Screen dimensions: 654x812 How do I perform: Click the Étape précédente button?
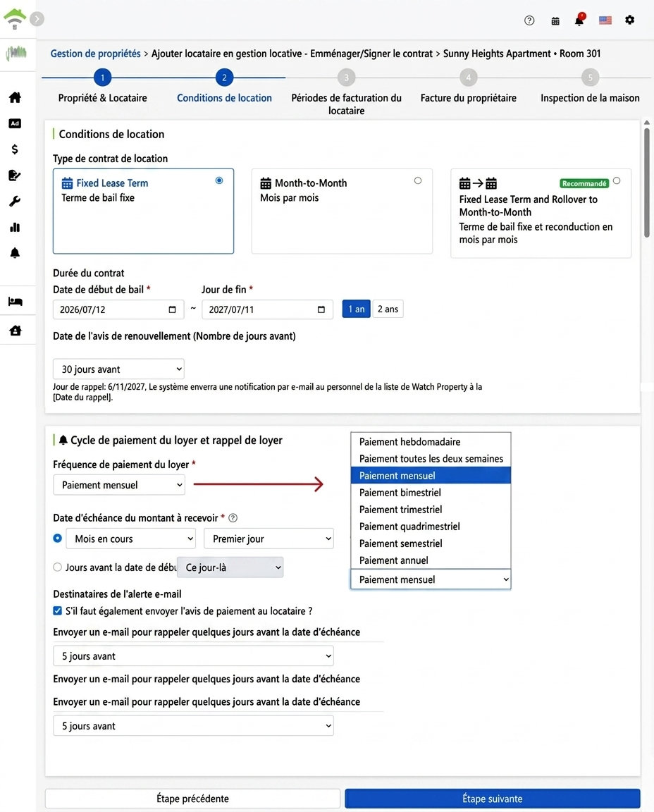[x=192, y=799]
